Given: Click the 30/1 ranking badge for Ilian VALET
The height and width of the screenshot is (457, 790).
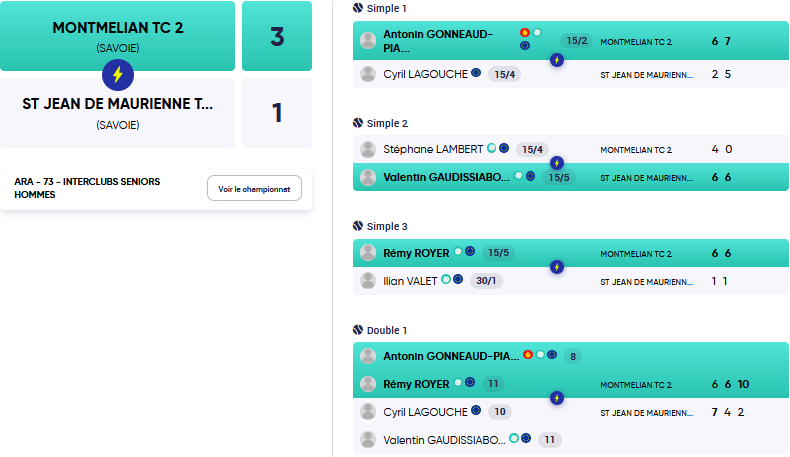Looking at the screenshot, I should pos(486,281).
